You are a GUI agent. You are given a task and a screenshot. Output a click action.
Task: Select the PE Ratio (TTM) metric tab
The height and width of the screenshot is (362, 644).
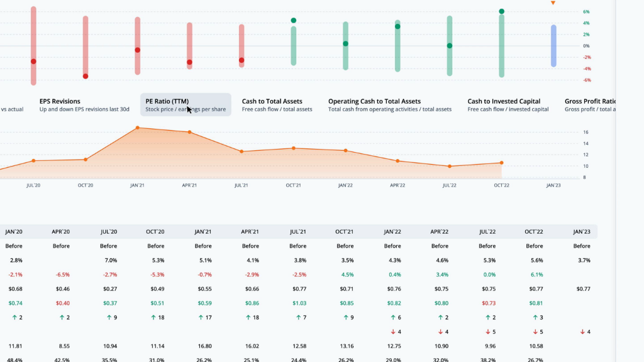click(x=186, y=105)
